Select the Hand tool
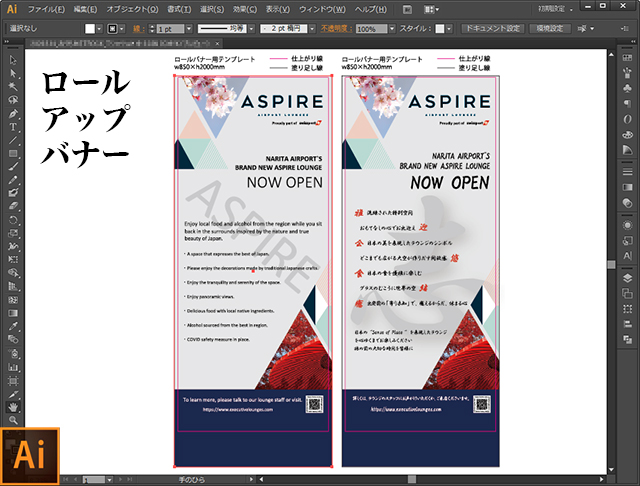This screenshot has width=640, height=486. coord(13,407)
